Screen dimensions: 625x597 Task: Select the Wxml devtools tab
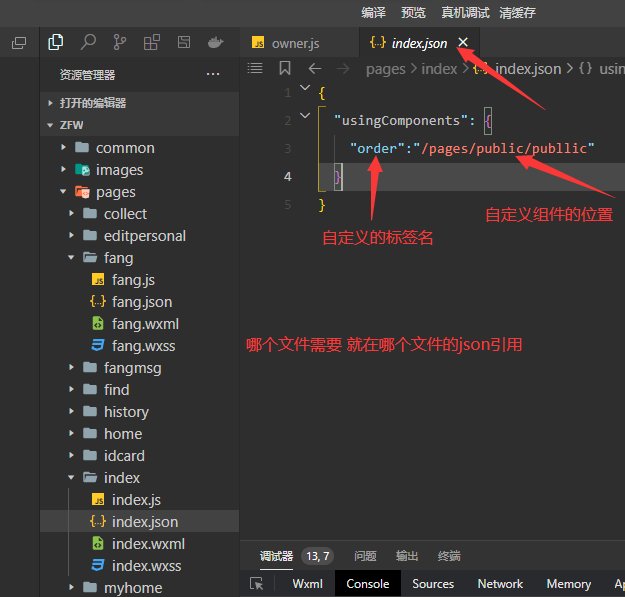pyautogui.click(x=307, y=584)
